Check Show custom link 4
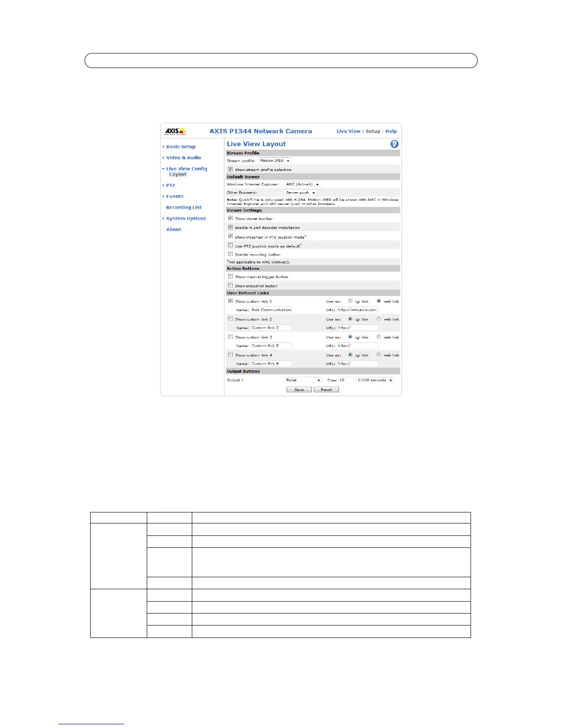 (230, 355)
